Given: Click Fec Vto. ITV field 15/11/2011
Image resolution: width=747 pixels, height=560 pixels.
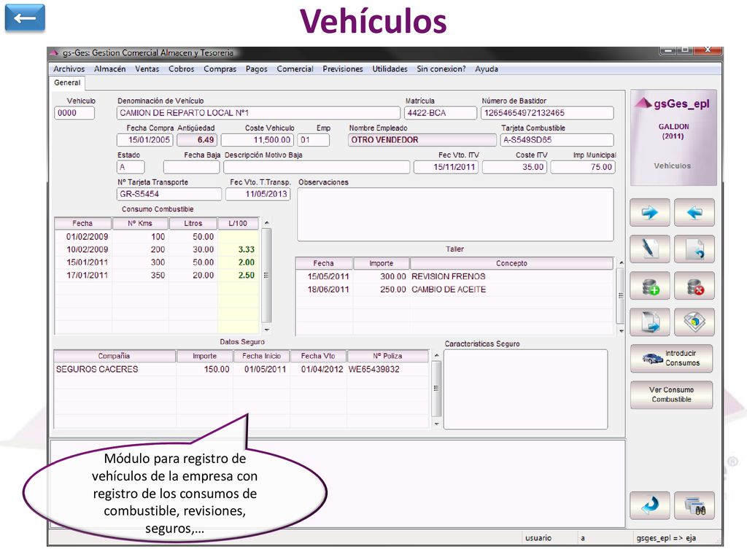Looking at the screenshot, I should (446, 167).
